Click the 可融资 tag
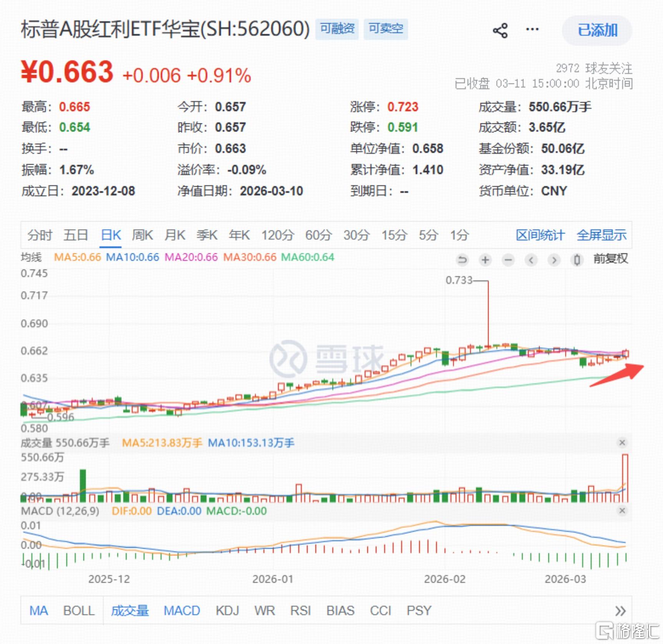This screenshot has height=644, width=663. pos(337,29)
